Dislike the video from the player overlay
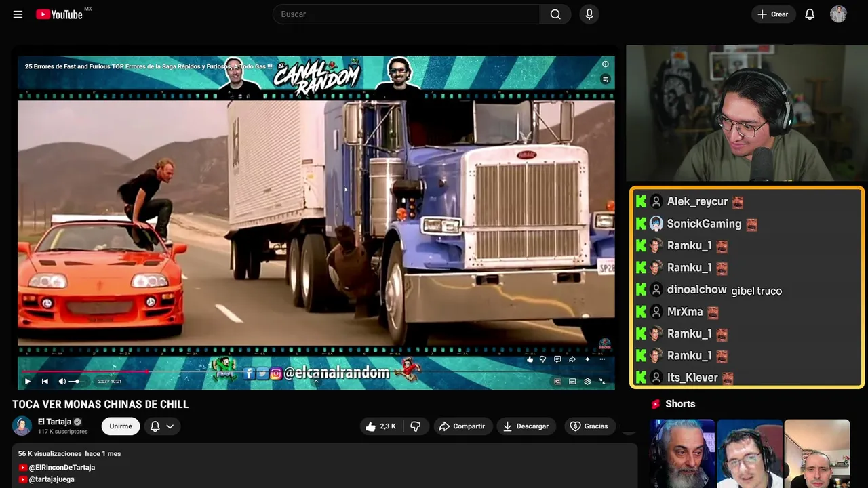This screenshot has width=868, height=488. pos(542,359)
